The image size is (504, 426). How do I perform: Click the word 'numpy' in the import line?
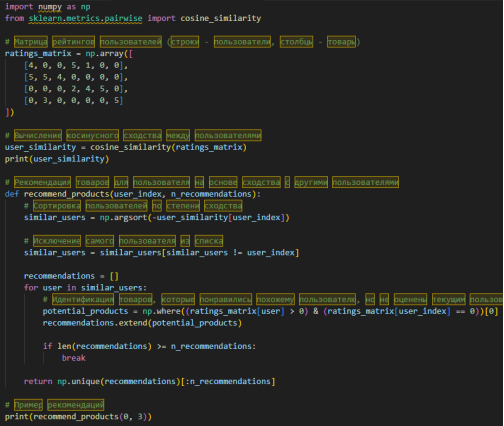pyautogui.click(x=50, y=7)
